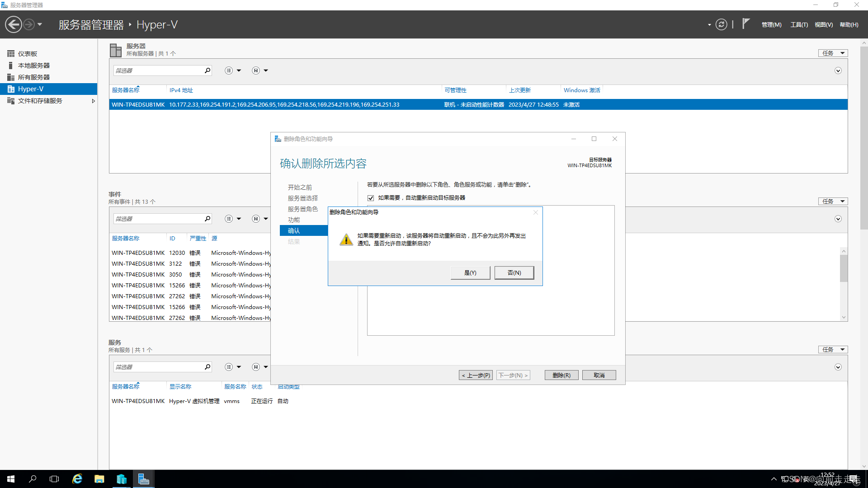Uncheck automatic restart of target server checkbox
868x488 pixels.
[371, 198]
